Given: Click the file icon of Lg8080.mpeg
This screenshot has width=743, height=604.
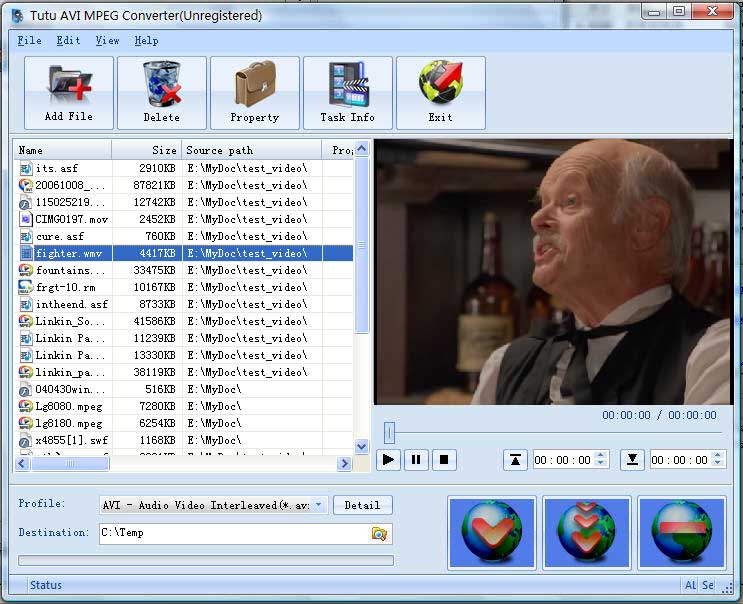Looking at the screenshot, I should 25,406.
